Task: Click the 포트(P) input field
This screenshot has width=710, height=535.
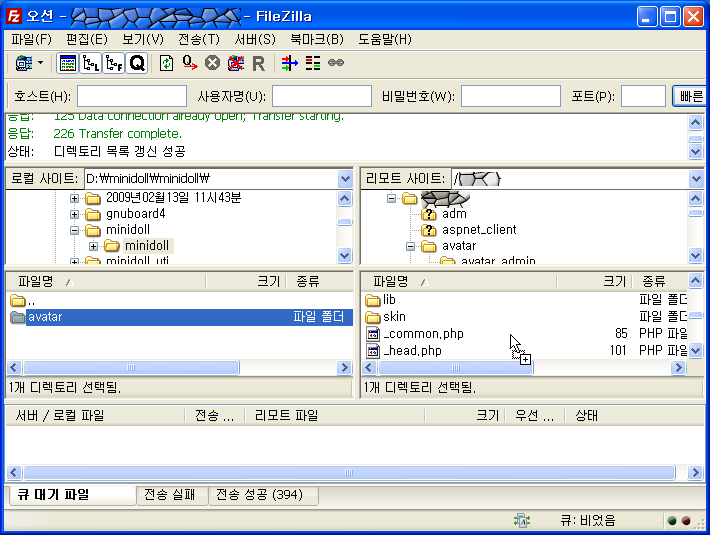Action: coord(643,96)
